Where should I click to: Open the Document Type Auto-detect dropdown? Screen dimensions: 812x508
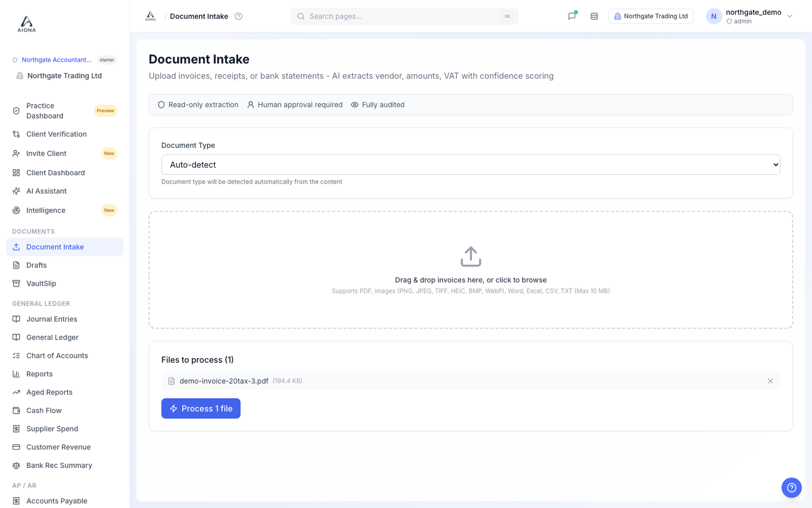coord(471,165)
